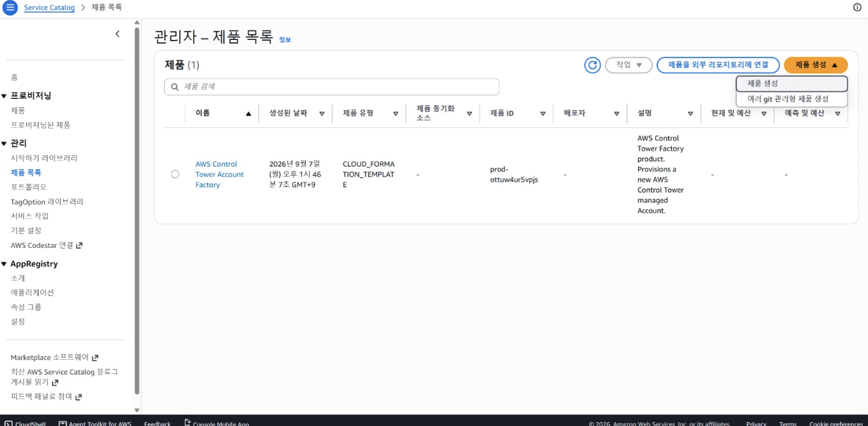Choose 제품 생성 from the dropdown menu
Viewport: 868px width, 426px height.
[791, 83]
